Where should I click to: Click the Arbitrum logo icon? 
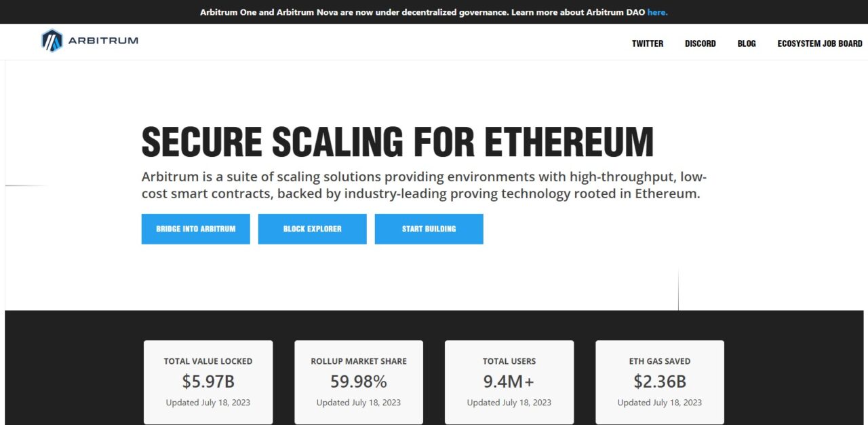[x=52, y=41]
